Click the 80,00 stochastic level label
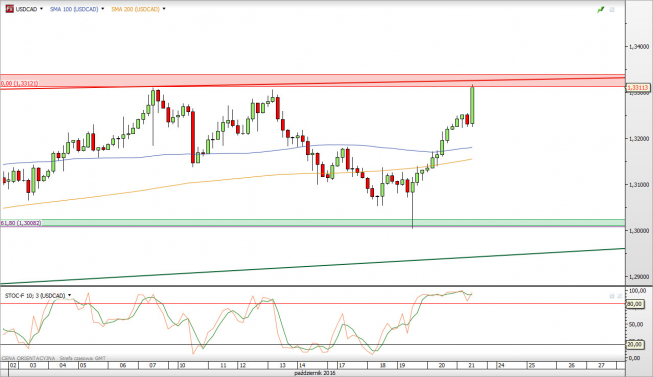The image size is (653, 377). pyautogui.click(x=634, y=304)
